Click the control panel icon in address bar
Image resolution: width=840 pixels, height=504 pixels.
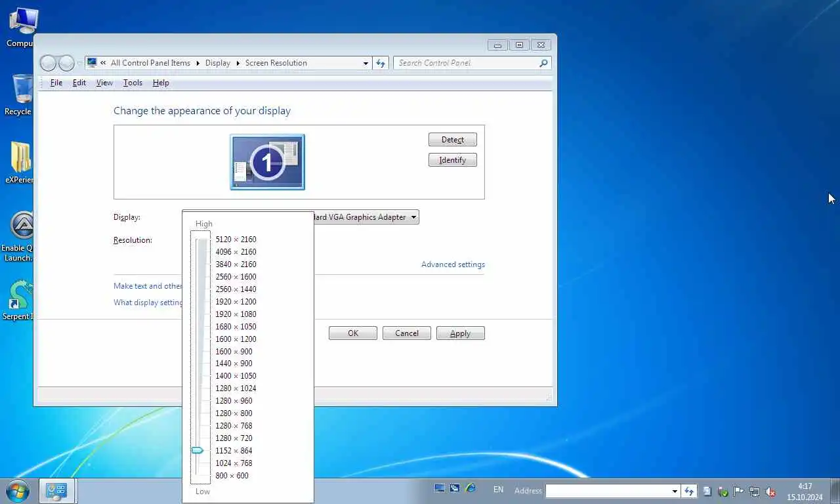point(92,63)
